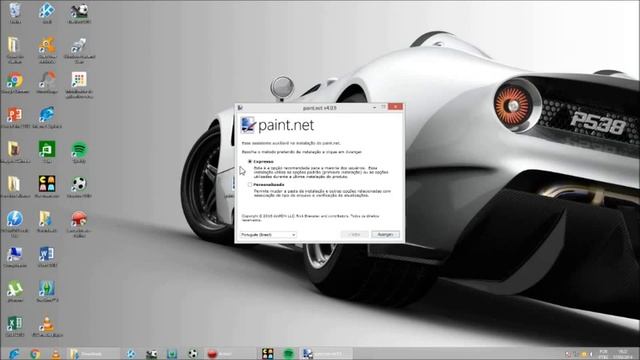
Task: Open the VLC media player desktop shortcut
Action: 47,326
